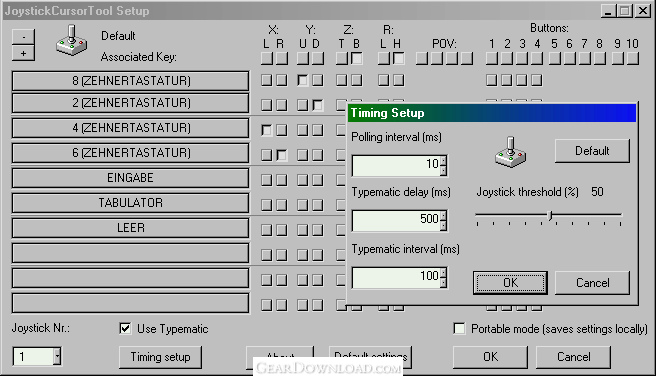Open the Joystick Nr. dropdown
The width and height of the screenshot is (656, 376).
(x=57, y=356)
